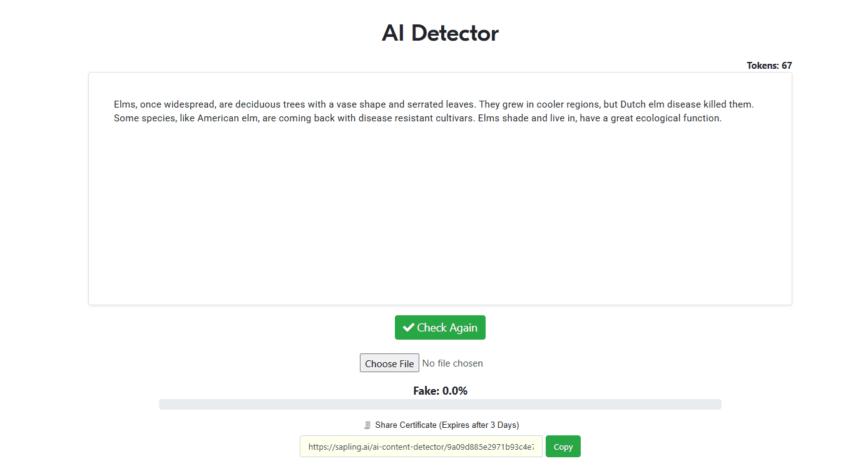Focus the sapling.ai certificate URL field
Screen dimensions: 868x476
pyautogui.click(x=421, y=447)
